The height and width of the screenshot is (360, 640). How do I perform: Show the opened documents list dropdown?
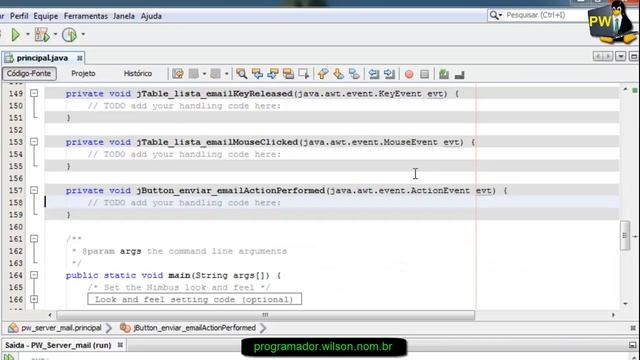(x=620, y=56)
